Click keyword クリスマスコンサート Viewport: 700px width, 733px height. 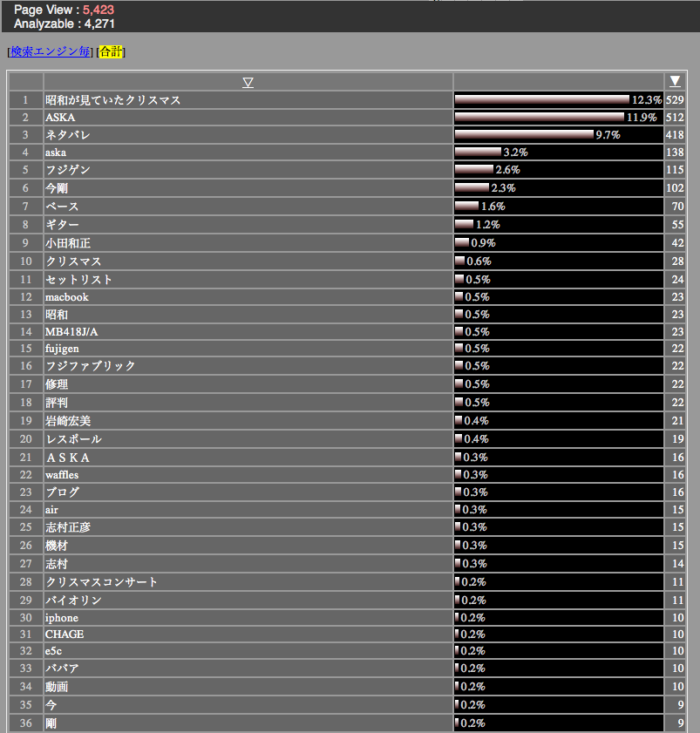pos(101,582)
